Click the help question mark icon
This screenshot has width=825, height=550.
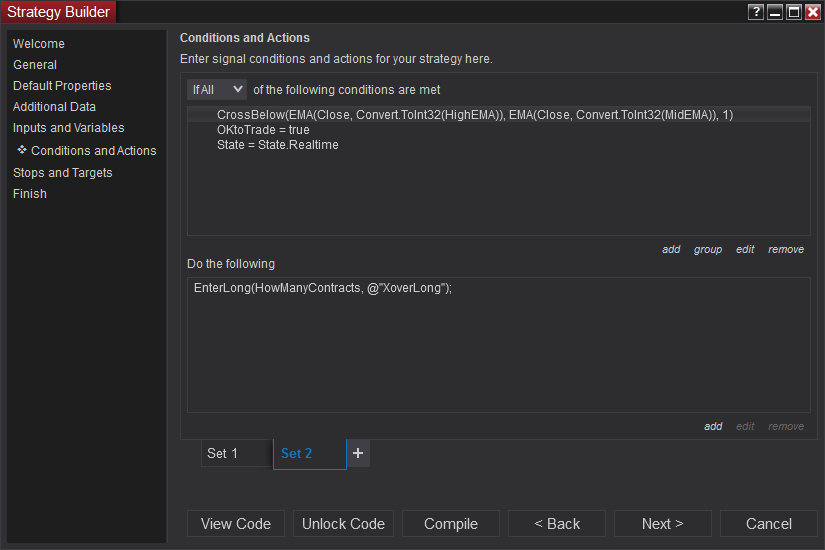[755, 12]
